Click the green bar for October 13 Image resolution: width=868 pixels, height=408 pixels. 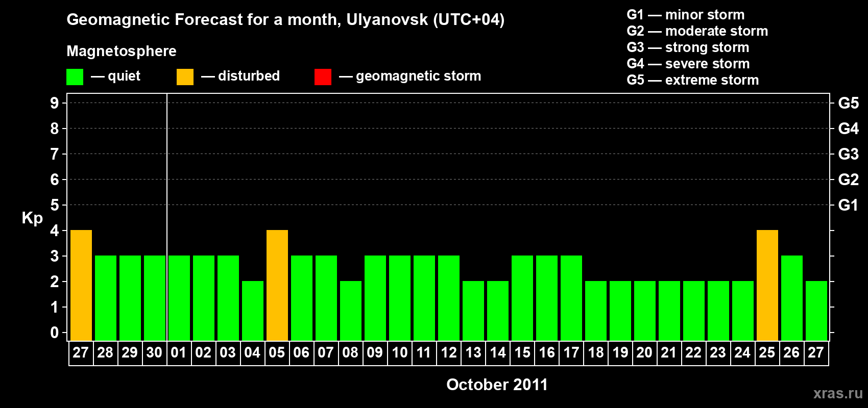click(x=473, y=311)
